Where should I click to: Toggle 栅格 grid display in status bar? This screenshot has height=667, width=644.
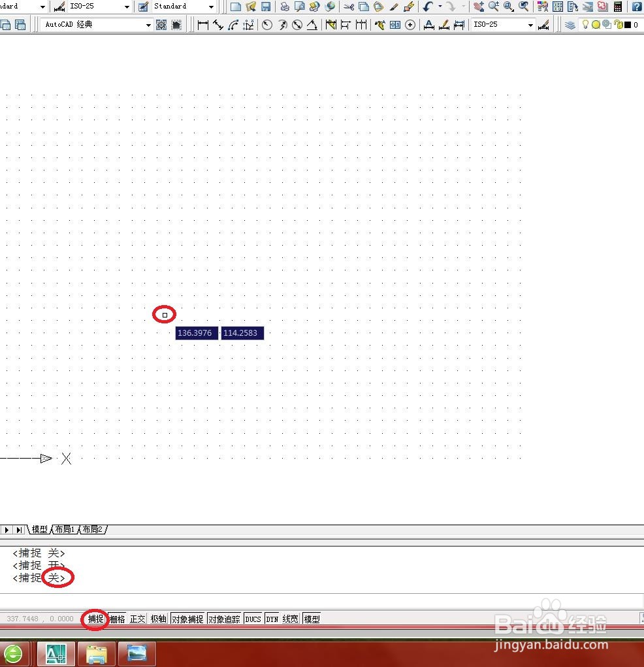(x=118, y=619)
